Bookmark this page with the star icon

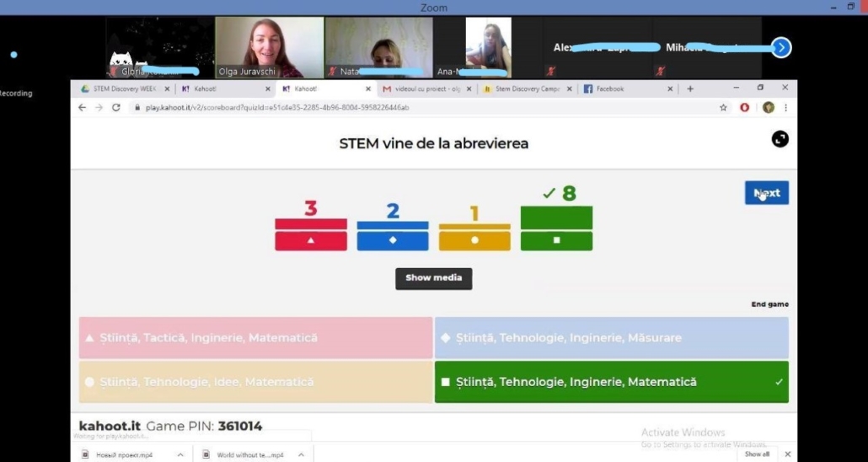click(x=723, y=108)
